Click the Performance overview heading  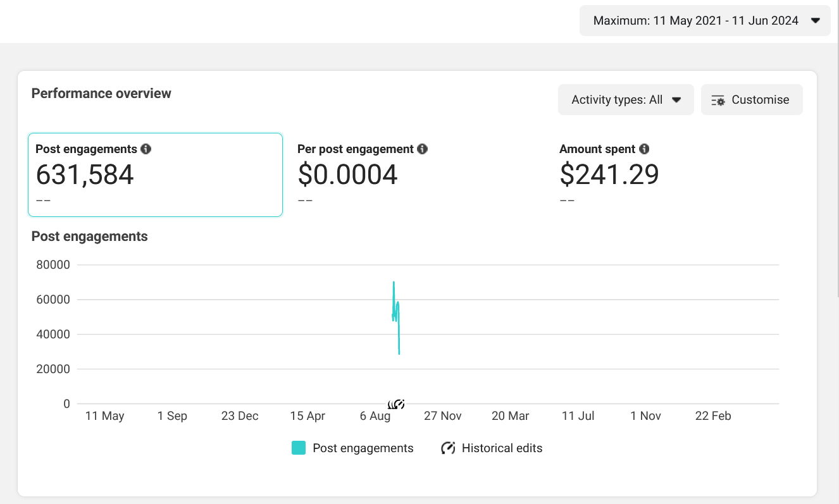click(101, 94)
